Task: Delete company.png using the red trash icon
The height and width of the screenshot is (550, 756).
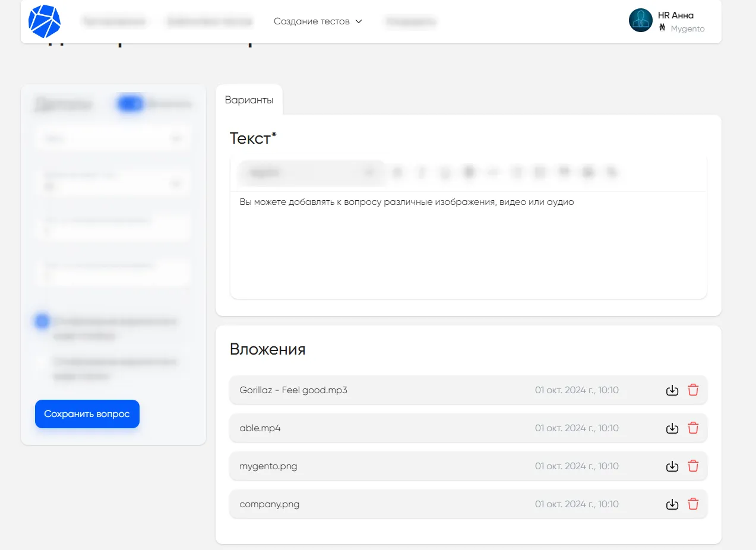Action: (693, 504)
